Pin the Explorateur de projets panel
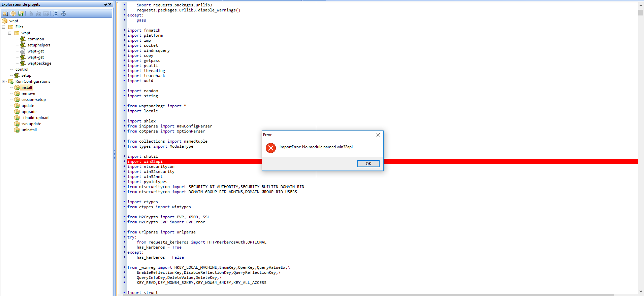The image size is (644, 296). 105,4
